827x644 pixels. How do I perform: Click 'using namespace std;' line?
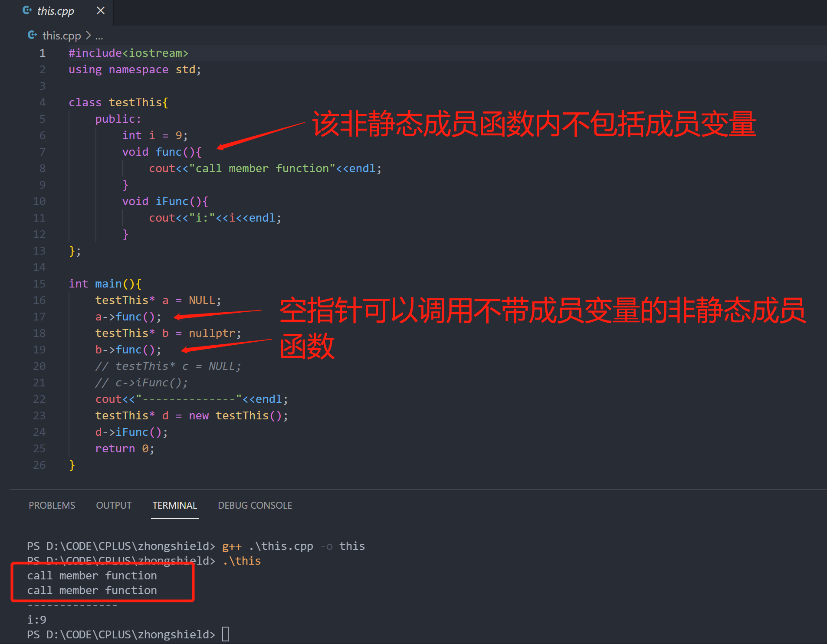(135, 69)
